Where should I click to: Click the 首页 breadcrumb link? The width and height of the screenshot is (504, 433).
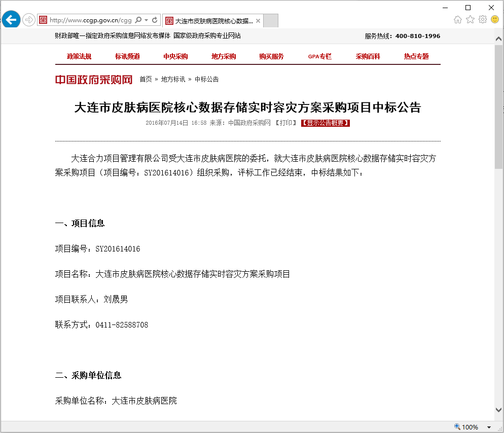click(x=146, y=79)
